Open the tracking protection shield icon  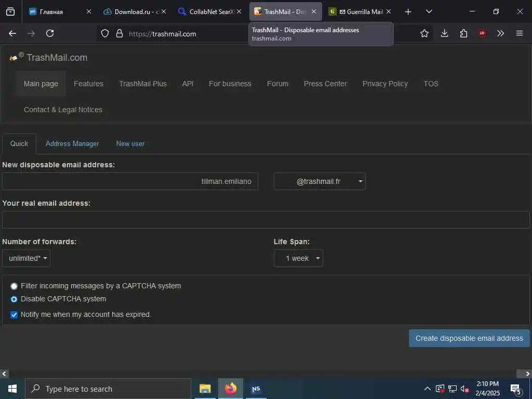pyautogui.click(x=105, y=34)
